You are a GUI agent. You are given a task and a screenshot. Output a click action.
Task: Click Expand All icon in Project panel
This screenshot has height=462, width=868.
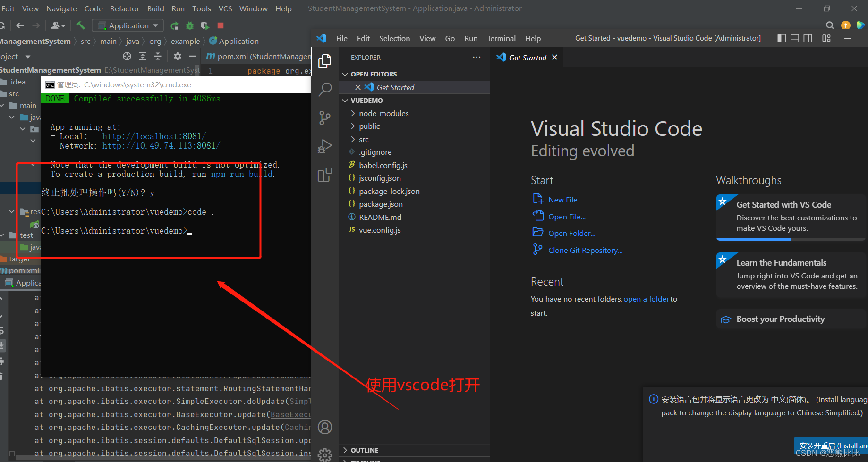tap(143, 56)
